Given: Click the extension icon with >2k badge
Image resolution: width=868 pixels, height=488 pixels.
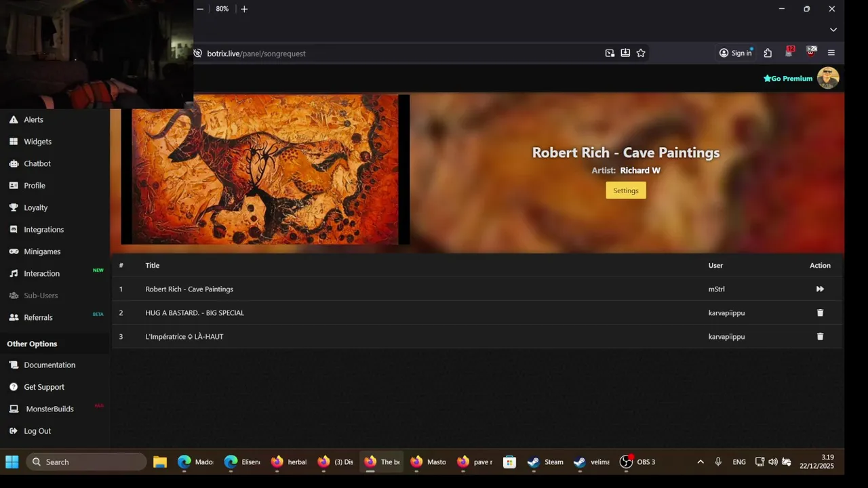Looking at the screenshot, I should coord(811,52).
